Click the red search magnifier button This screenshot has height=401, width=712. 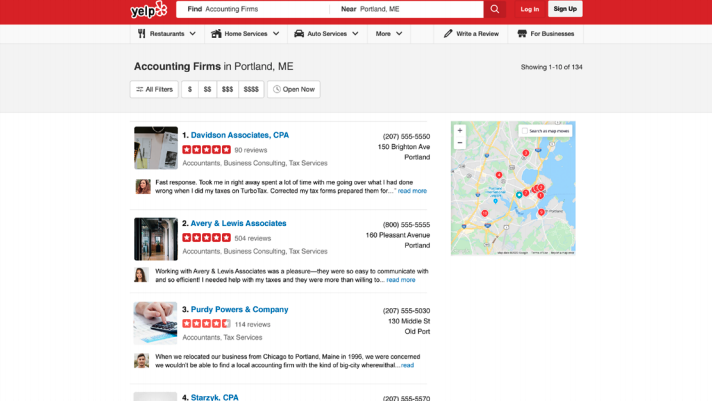(x=494, y=9)
